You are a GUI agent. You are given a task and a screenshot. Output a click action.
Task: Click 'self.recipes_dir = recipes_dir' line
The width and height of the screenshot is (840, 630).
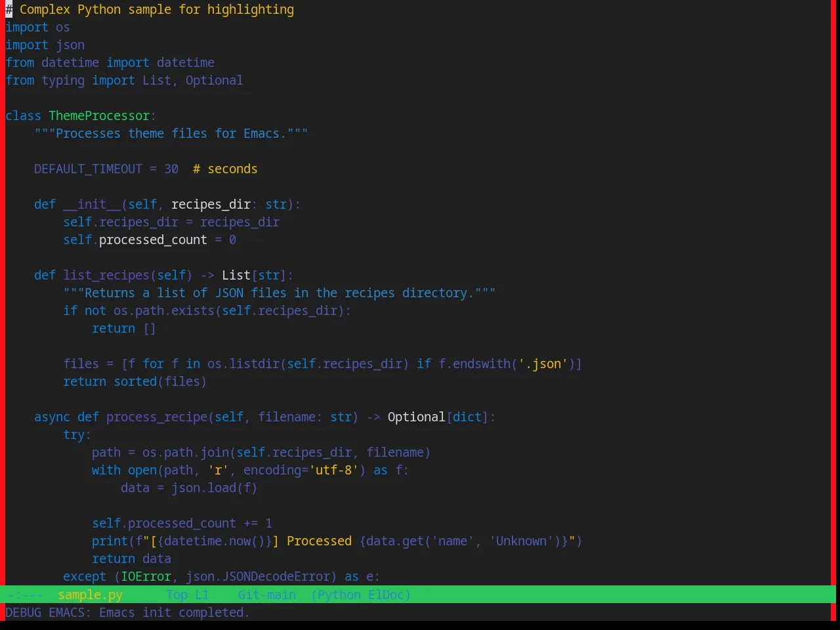(171, 222)
